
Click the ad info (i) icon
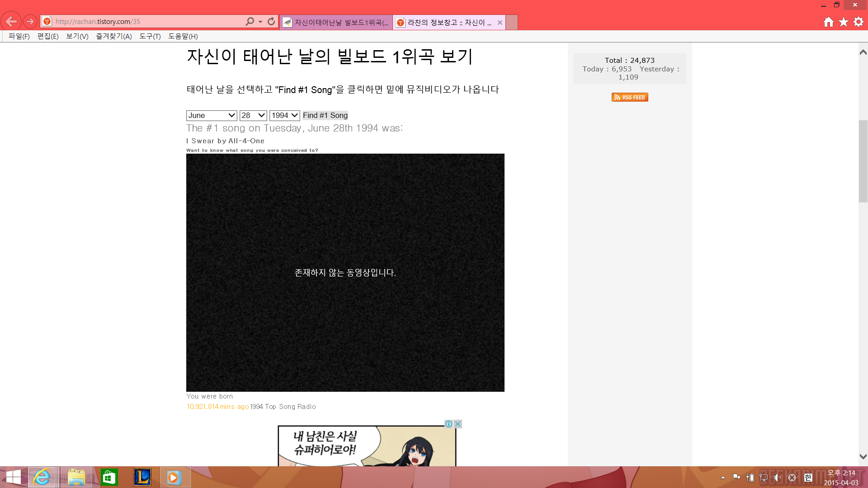click(448, 424)
